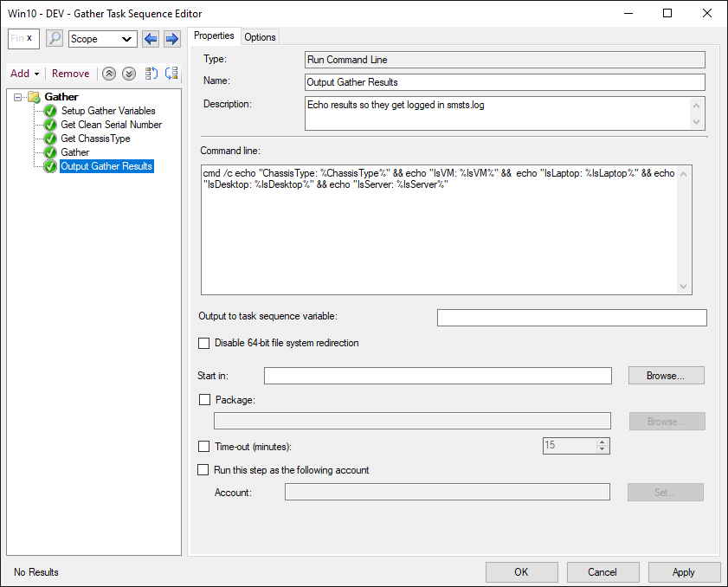Increase the time-out minutes spinner
The image size is (728, 587).
(602, 442)
